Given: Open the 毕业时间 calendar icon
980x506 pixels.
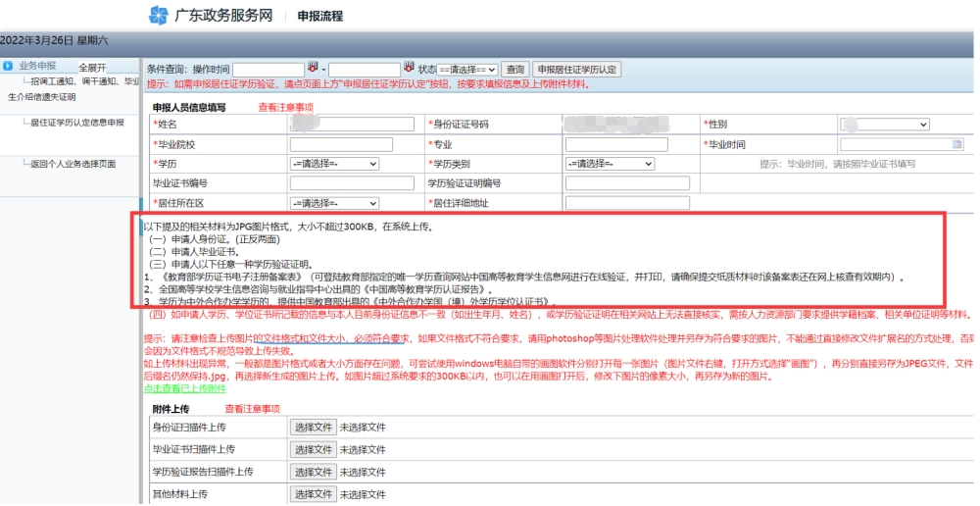Looking at the screenshot, I should pyautogui.click(x=956, y=144).
